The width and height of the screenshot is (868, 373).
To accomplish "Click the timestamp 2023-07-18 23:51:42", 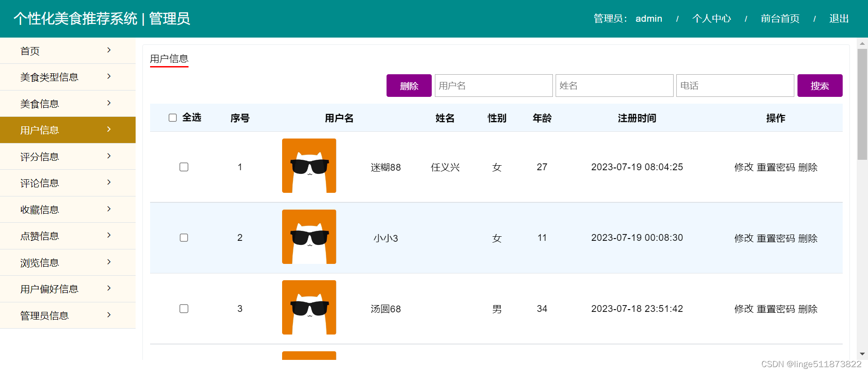I will pos(637,309).
